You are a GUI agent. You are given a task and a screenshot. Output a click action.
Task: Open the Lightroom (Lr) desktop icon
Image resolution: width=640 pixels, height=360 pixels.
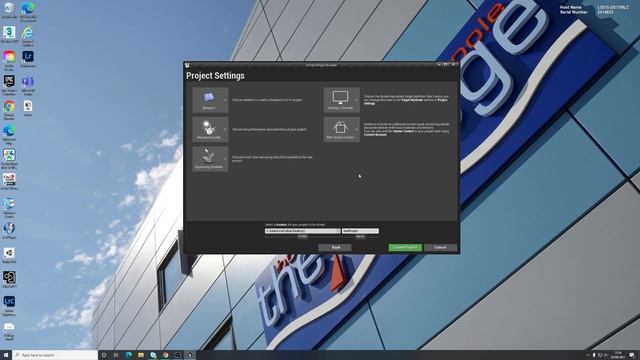[28, 59]
